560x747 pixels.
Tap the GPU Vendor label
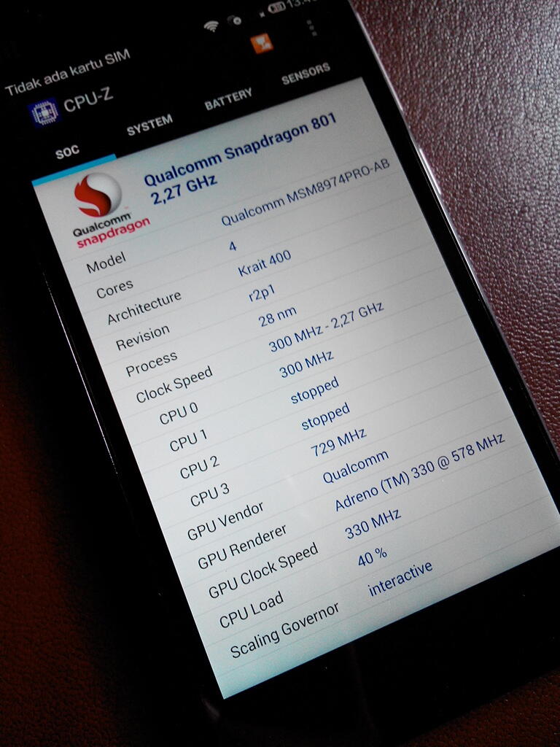pyautogui.click(x=225, y=521)
